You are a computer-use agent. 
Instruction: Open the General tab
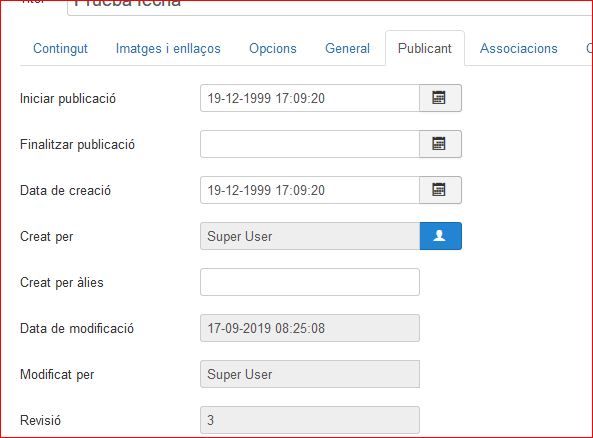(x=347, y=48)
